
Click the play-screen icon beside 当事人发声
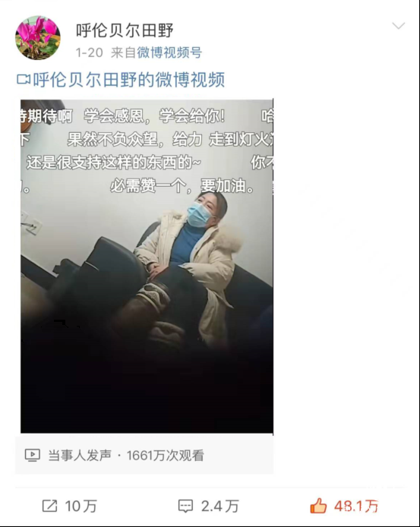33,456
